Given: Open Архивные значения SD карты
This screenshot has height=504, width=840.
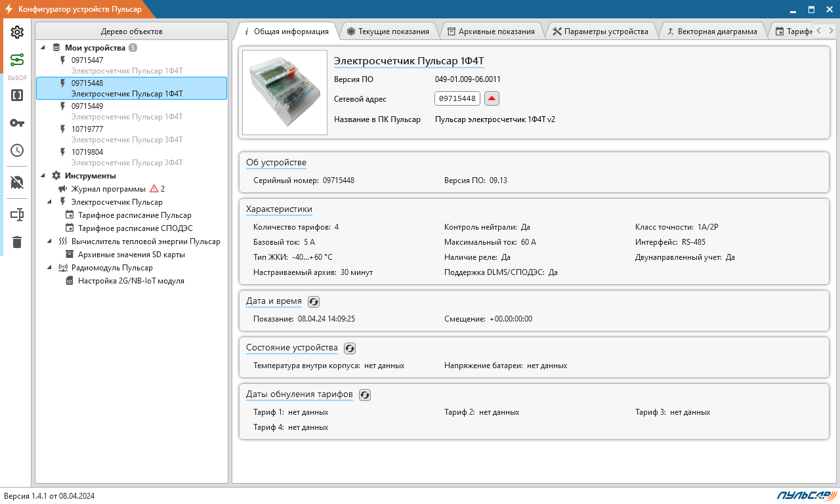Looking at the screenshot, I should point(131,255).
